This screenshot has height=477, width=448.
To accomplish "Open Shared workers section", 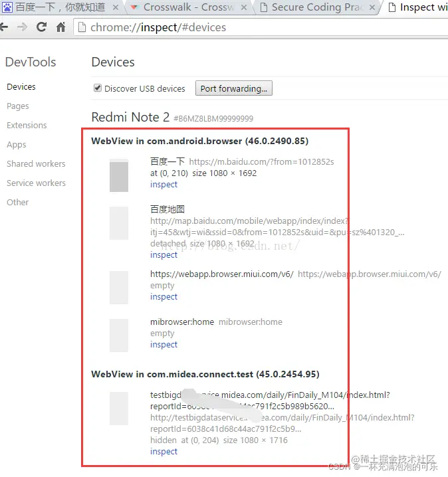I will (x=36, y=164).
